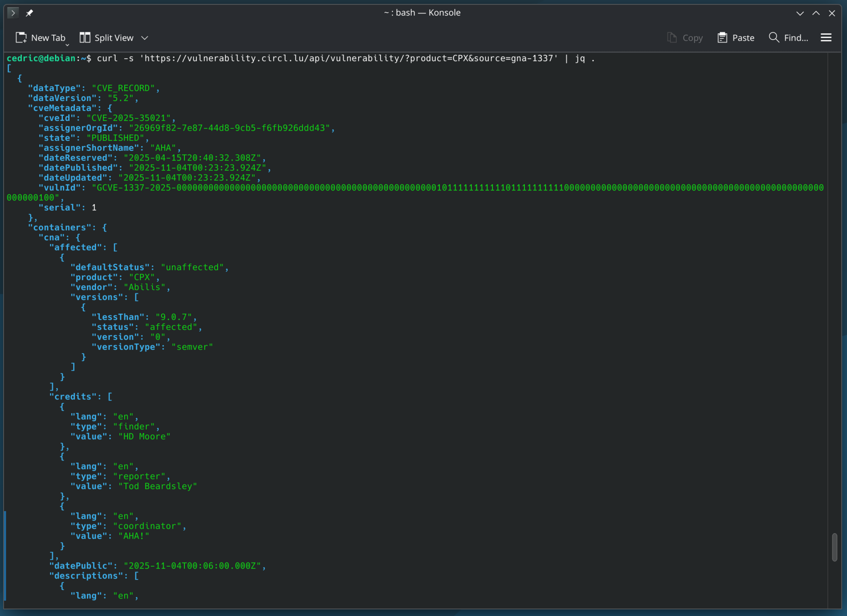Click the Find... text label
The width and height of the screenshot is (847, 616).
(796, 38)
